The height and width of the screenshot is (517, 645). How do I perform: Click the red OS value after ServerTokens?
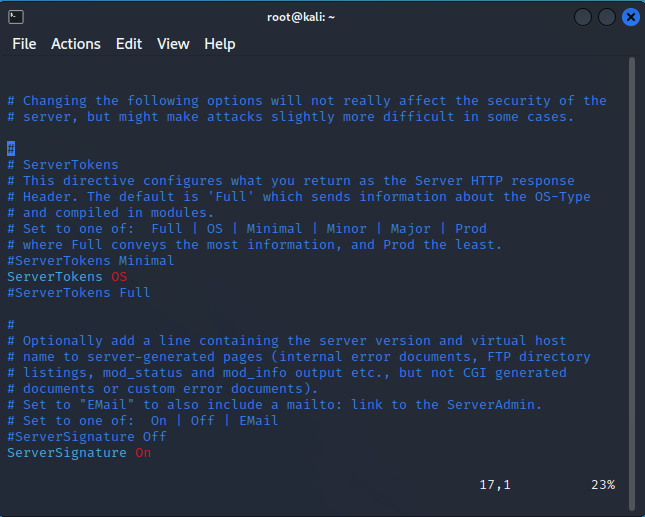(x=119, y=277)
